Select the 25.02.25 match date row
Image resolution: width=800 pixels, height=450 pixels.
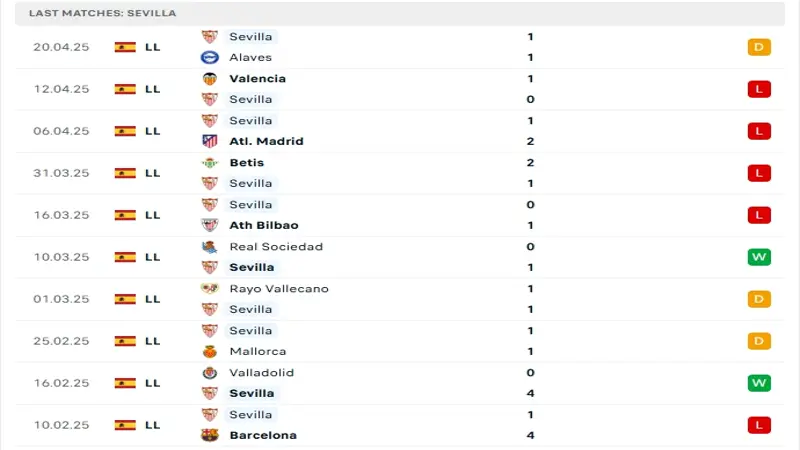pyautogui.click(x=61, y=341)
